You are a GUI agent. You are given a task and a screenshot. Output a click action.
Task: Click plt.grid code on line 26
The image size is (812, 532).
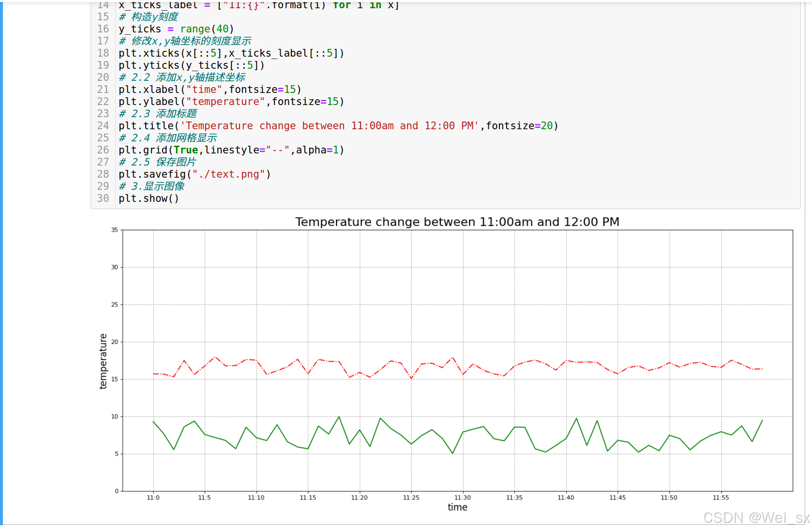click(x=231, y=150)
